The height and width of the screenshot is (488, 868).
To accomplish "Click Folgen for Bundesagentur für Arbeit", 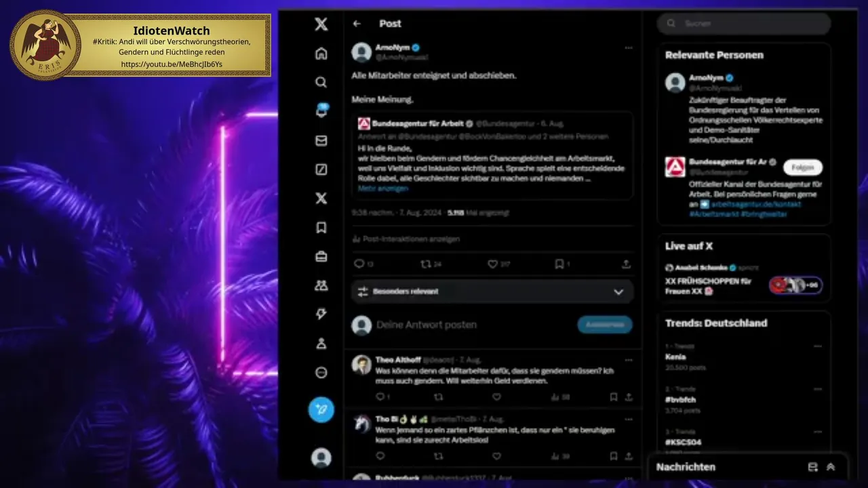I will [x=803, y=167].
